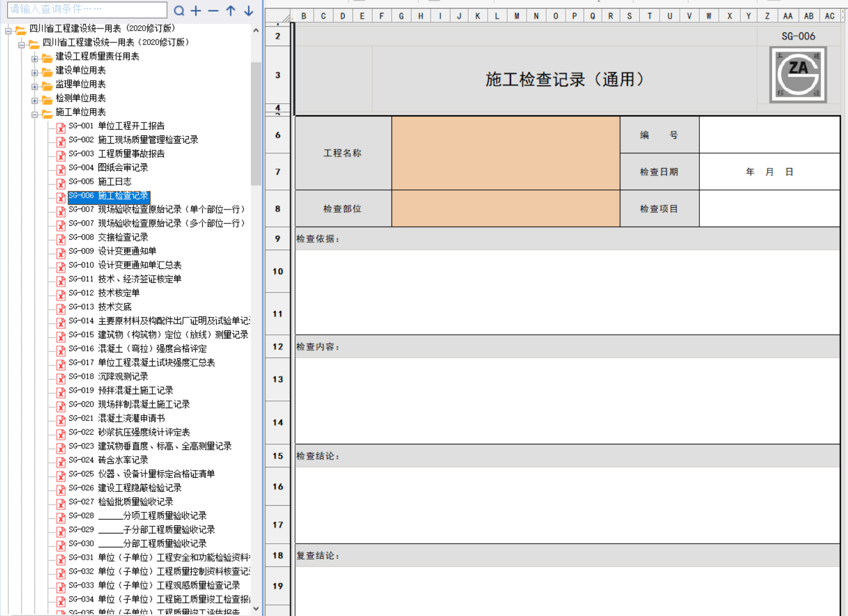This screenshot has height=616, width=848.
Task: Click the file icon of SG-011 技术、经济签证核定单
Action: (x=61, y=281)
